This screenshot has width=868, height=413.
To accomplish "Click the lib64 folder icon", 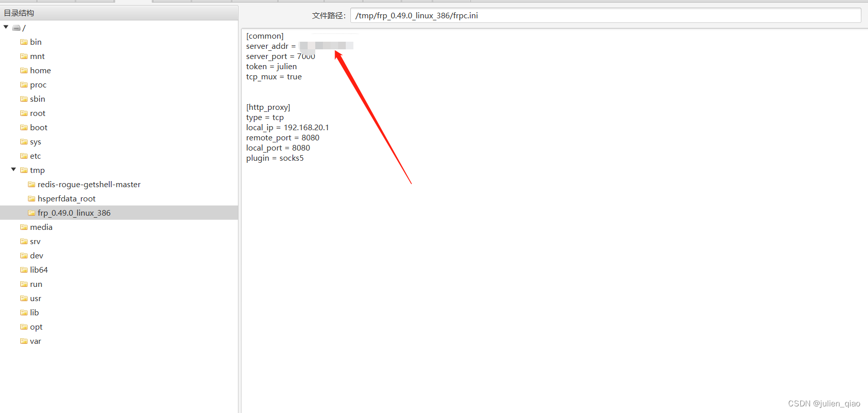I will 24,270.
